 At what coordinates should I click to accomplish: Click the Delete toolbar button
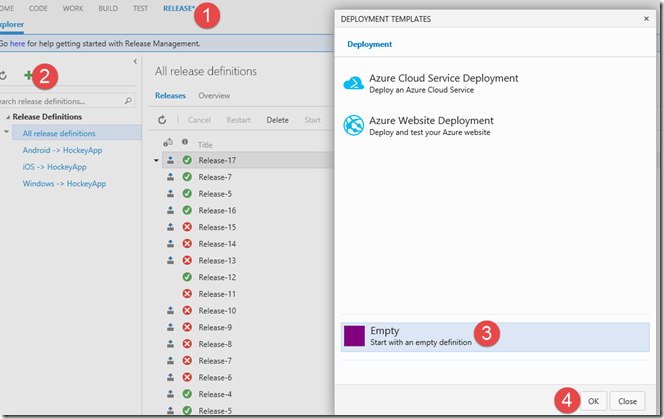coord(277,120)
